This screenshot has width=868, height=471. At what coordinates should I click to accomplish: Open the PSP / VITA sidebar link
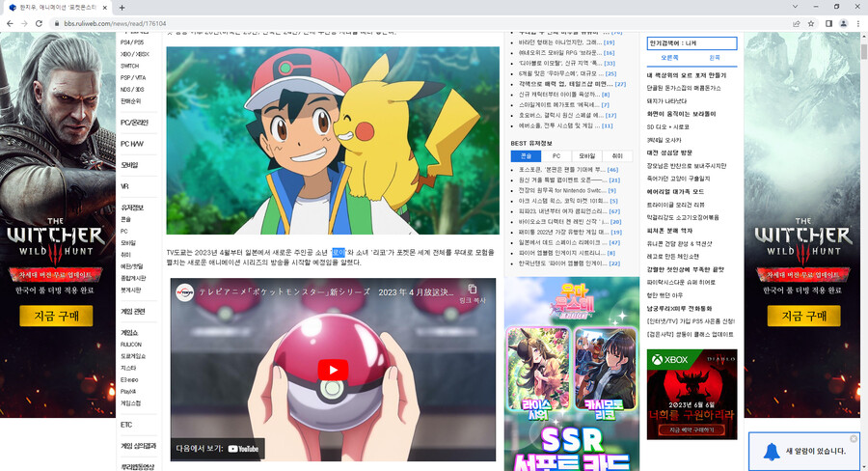[133, 77]
